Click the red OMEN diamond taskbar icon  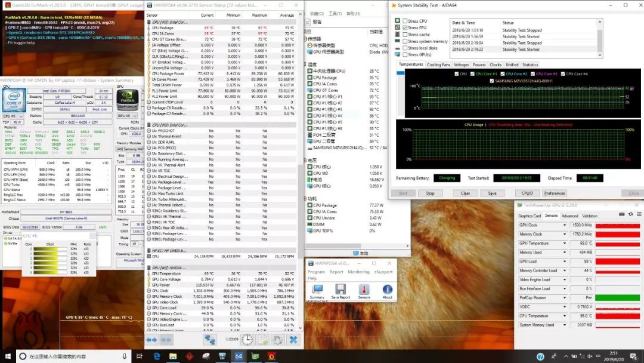(190, 356)
